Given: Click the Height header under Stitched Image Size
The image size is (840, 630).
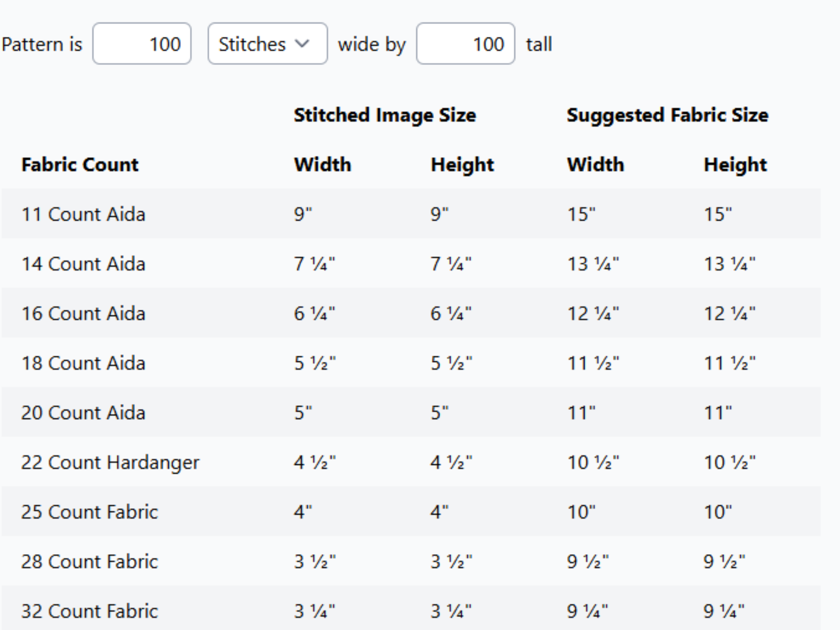Looking at the screenshot, I should point(462,165).
